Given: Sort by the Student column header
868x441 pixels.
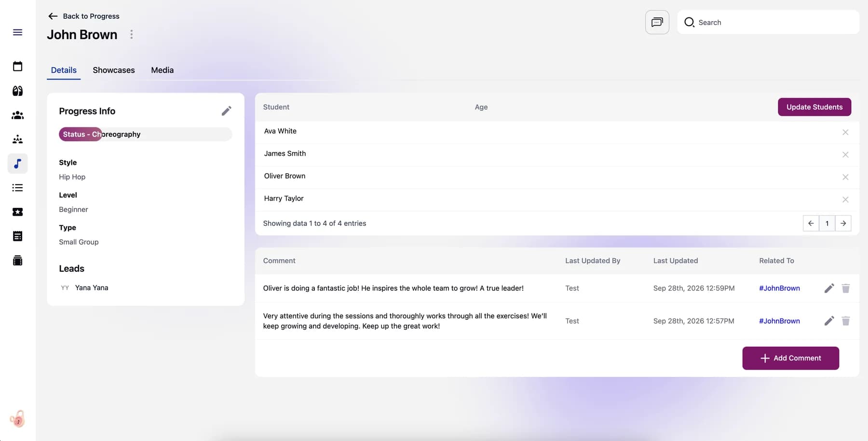Looking at the screenshot, I should [276, 107].
